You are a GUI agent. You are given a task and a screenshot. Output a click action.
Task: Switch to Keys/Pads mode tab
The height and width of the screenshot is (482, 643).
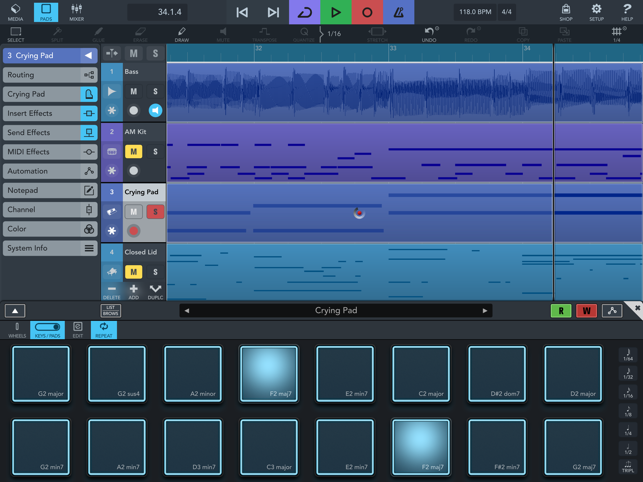(x=47, y=329)
